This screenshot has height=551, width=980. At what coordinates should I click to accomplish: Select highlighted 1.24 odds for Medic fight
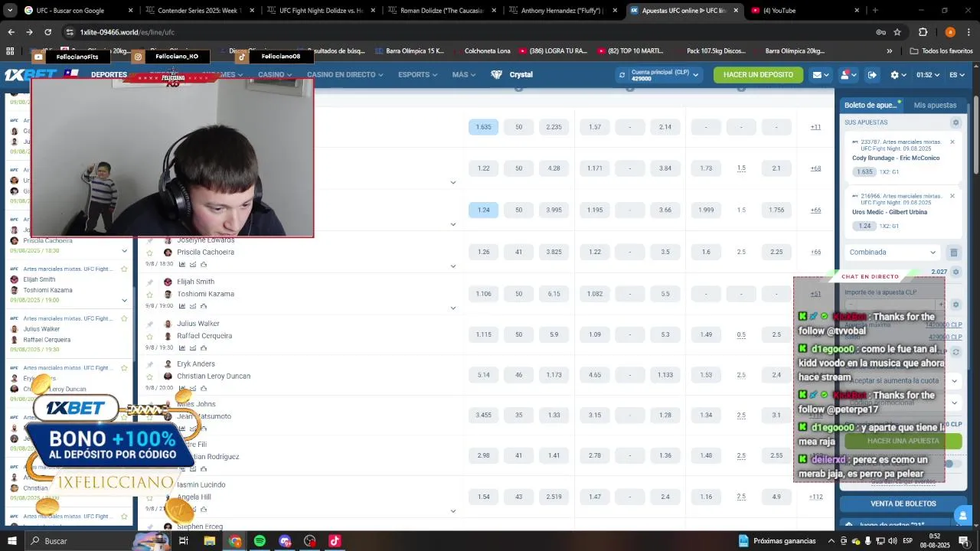(x=483, y=210)
